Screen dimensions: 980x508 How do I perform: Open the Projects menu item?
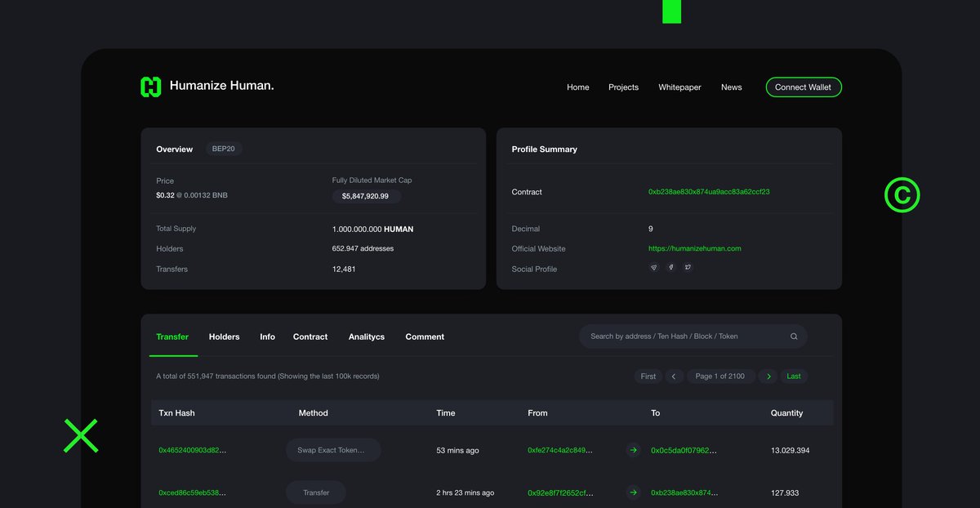pyautogui.click(x=623, y=87)
